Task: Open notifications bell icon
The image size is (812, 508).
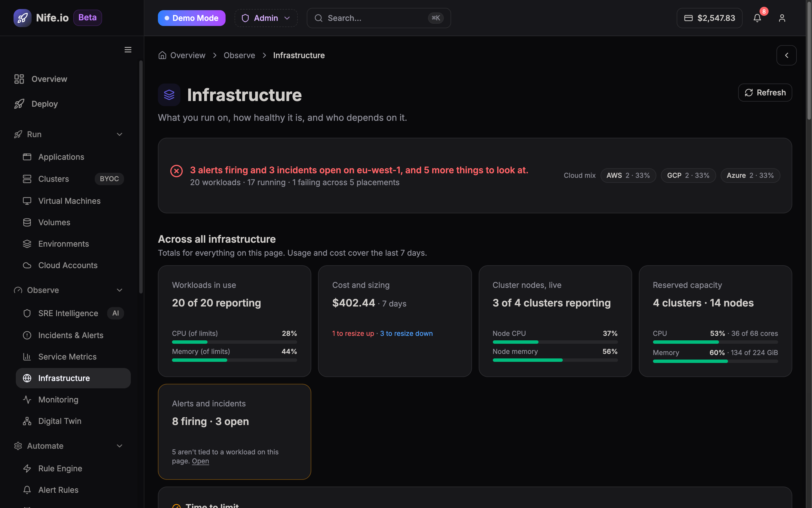Action: [x=757, y=18]
